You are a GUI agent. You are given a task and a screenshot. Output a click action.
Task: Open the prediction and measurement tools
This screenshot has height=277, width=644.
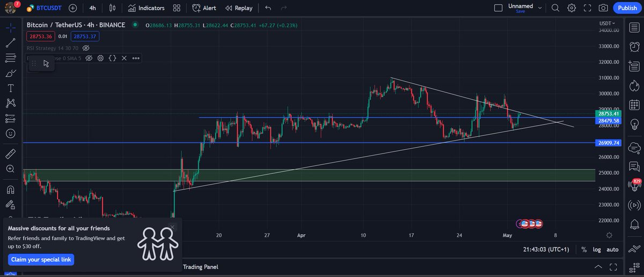coord(10,118)
